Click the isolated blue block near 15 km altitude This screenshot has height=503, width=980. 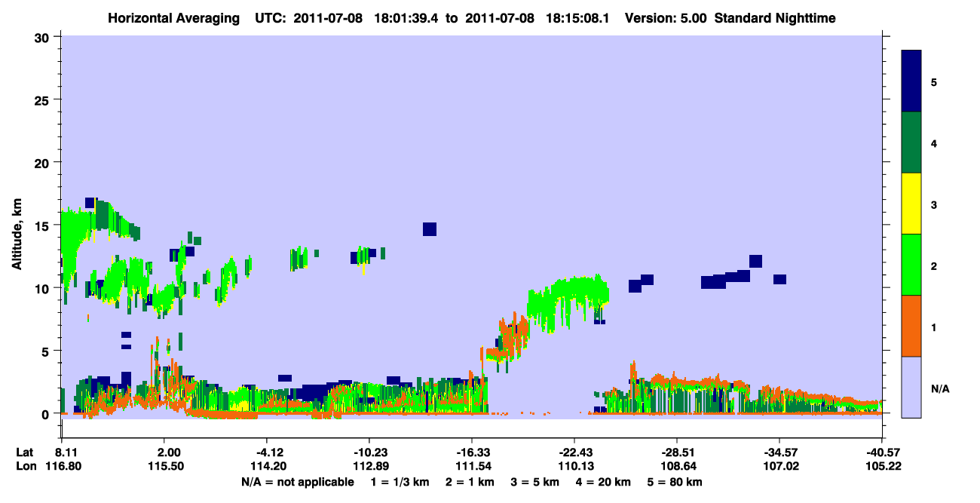pos(430,229)
